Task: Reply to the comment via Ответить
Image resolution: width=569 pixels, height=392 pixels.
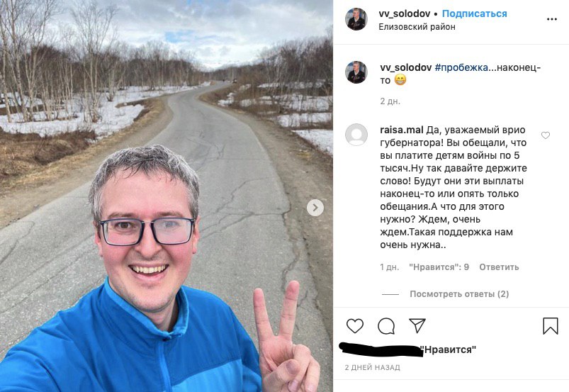Action: [x=499, y=267]
